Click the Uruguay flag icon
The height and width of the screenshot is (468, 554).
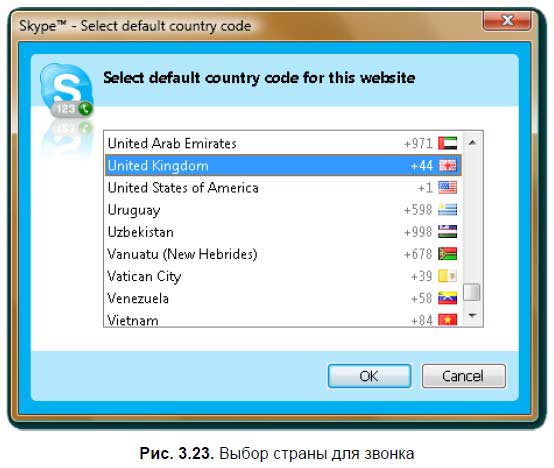click(447, 210)
